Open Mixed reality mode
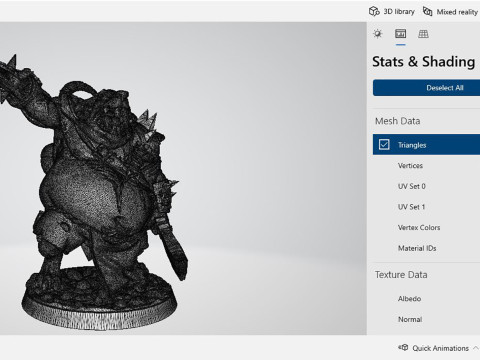Image resolution: width=480 pixels, height=360 pixels. click(x=450, y=12)
